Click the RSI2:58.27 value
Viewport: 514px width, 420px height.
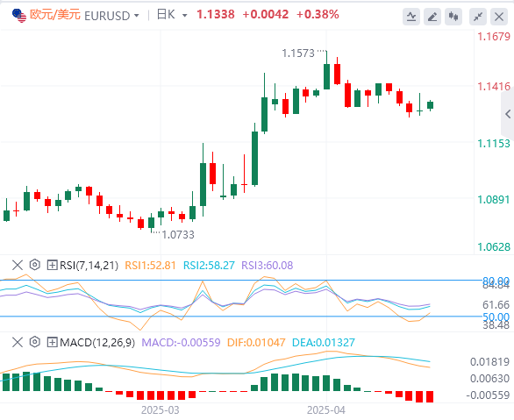[209, 265]
